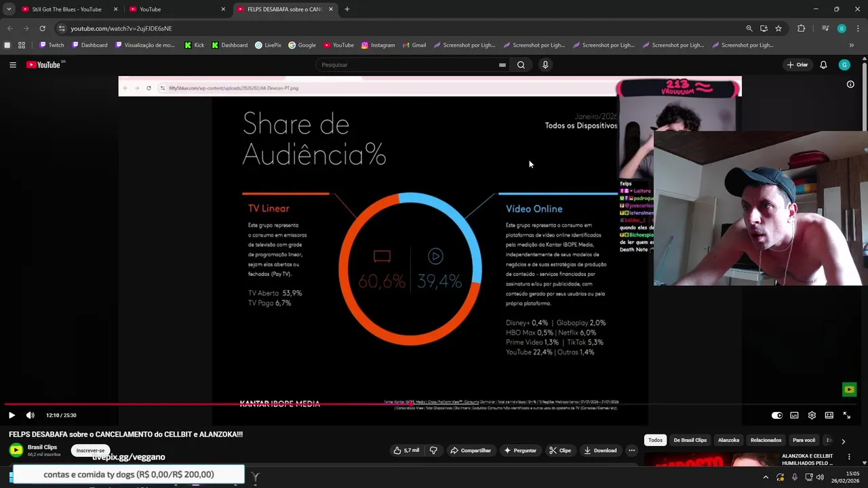Image resolution: width=868 pixels, height=488 pixels.
Task: Open the Twitch bookmark
Action: coord(52,45)
